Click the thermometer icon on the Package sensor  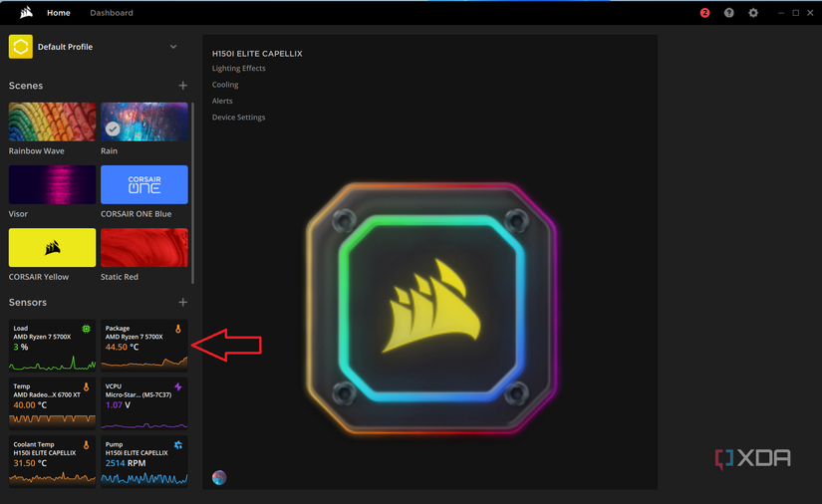point(178,329)
